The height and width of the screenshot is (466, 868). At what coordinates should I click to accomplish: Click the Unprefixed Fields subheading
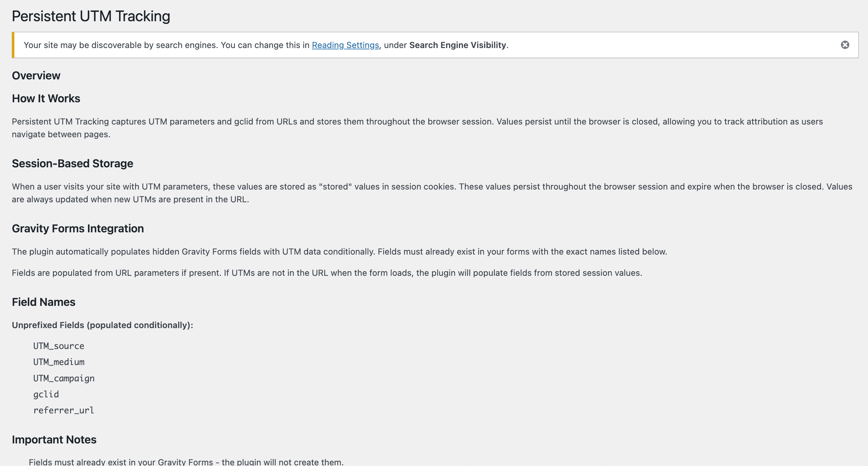click(x=102, y=325)
